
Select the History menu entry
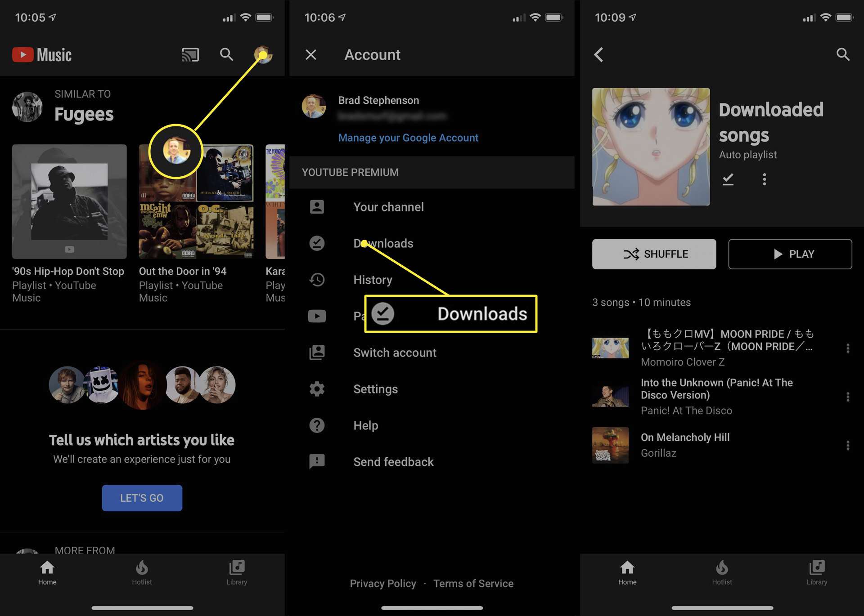click(x=373, y=280)
